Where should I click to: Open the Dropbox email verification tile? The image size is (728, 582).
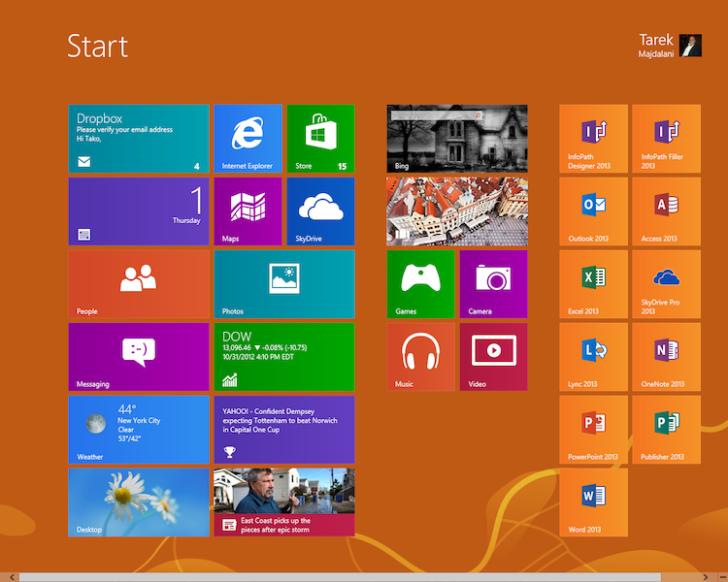[139, 138]
